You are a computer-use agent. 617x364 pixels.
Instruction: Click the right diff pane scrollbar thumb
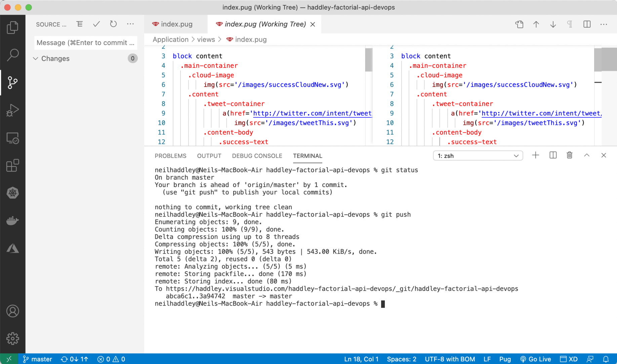click(598, 59)
